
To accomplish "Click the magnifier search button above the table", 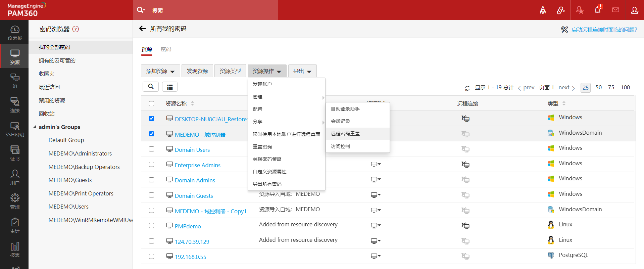I will [151, 87].
